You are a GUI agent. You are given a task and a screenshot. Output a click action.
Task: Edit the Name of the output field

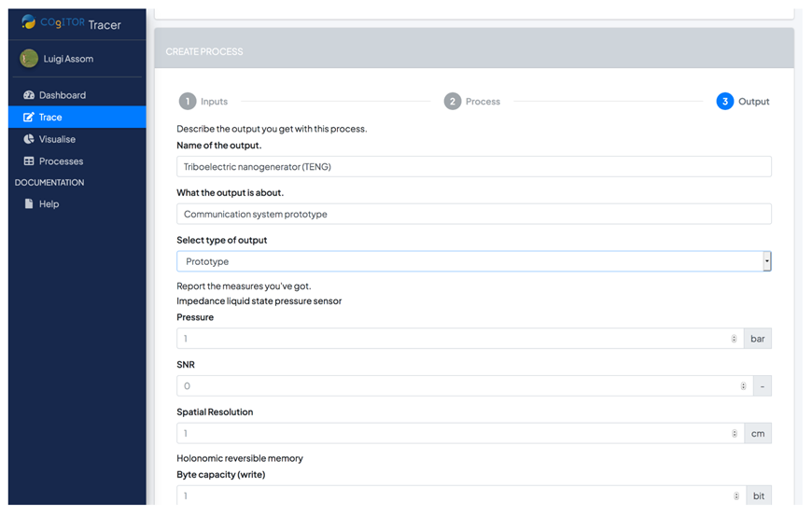click(x=474, y=167)
